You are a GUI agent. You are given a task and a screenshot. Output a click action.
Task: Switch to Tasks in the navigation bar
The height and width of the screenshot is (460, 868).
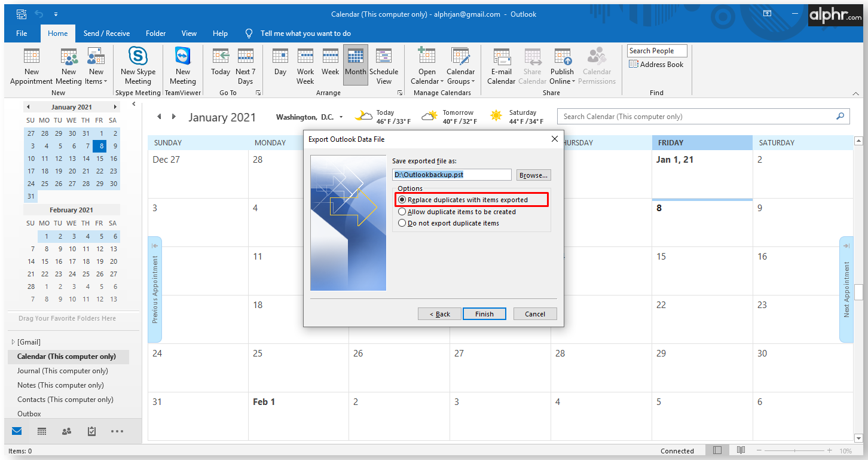click(x=91, y=431)
